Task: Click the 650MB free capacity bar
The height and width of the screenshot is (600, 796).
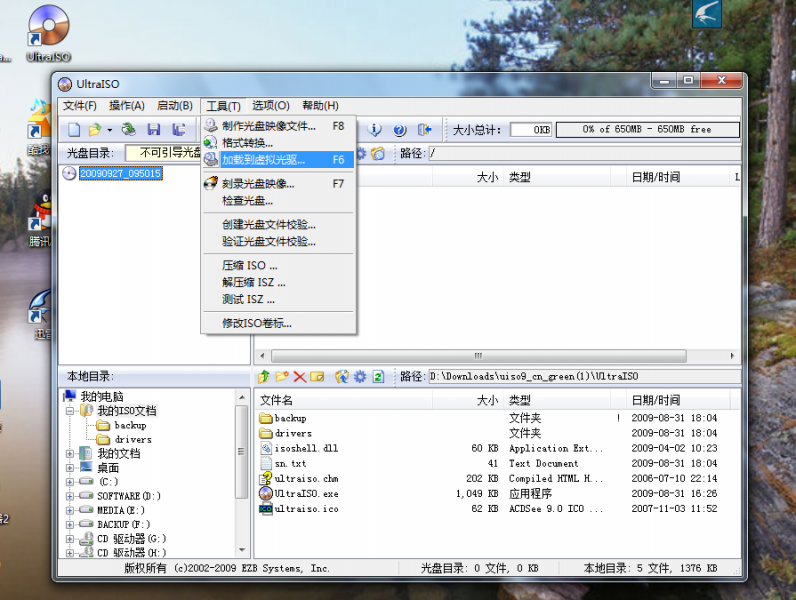Action: pos(647,129)
